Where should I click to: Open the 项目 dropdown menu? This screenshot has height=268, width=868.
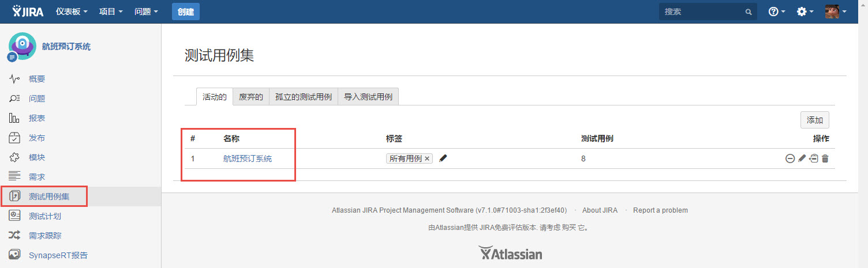point(111,12)
